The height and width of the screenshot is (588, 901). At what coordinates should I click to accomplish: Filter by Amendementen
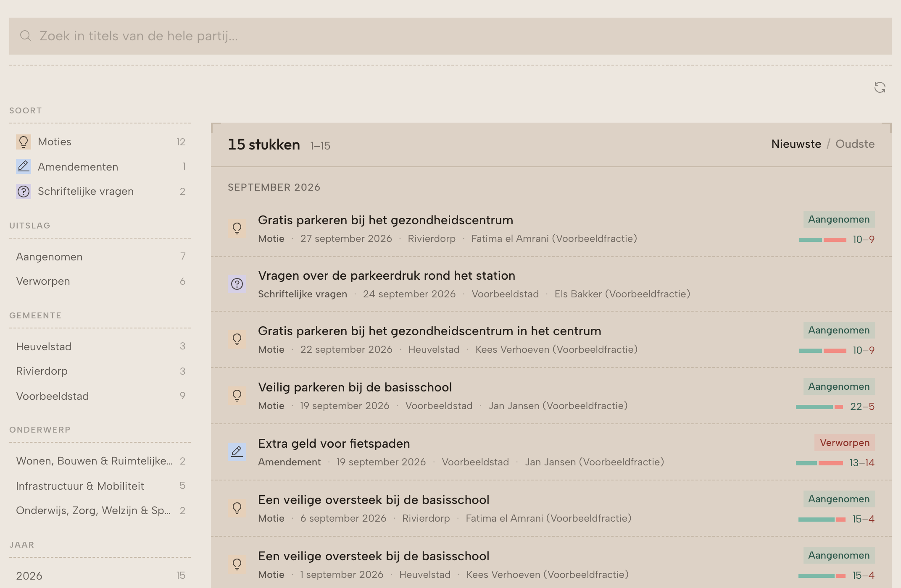point(100,167)
